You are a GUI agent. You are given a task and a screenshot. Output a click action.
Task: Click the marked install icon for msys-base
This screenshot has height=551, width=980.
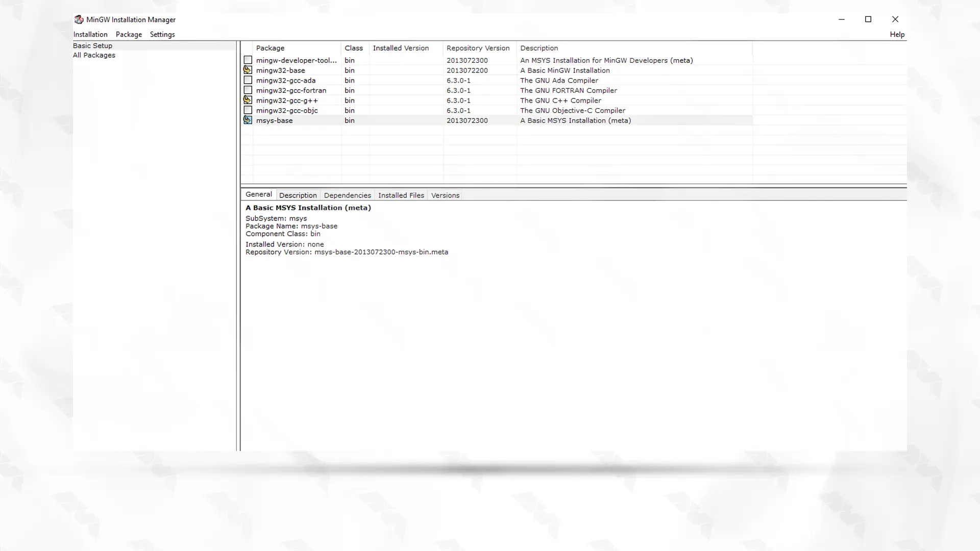click(248, 120)
